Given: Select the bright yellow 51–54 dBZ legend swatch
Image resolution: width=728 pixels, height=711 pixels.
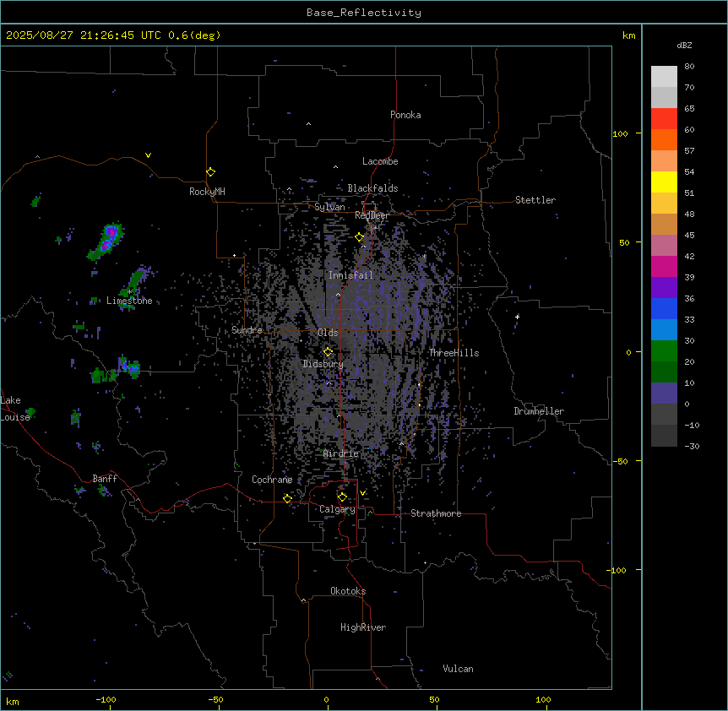Looking at the screenshot, I should tap(664, 182).
